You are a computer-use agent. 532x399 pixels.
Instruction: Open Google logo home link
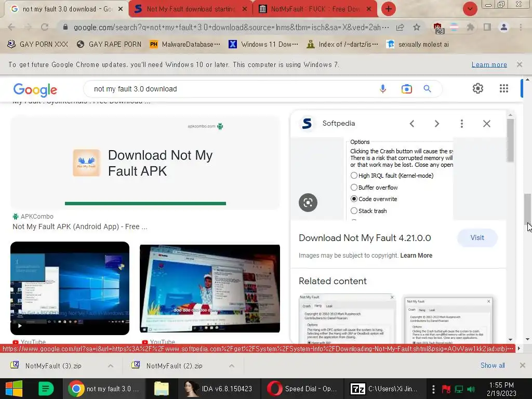pos(35,89)
